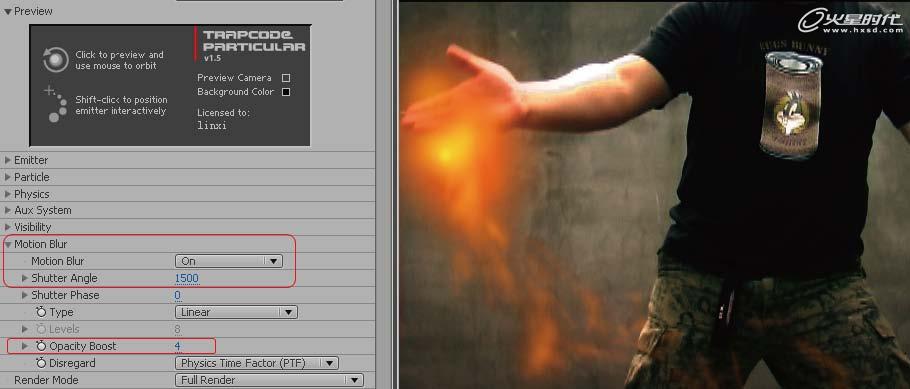This screenshot has height=389, width=910.
Task: Toggle the Opacity Boost stopwatch icon
Action: (41, 346)
